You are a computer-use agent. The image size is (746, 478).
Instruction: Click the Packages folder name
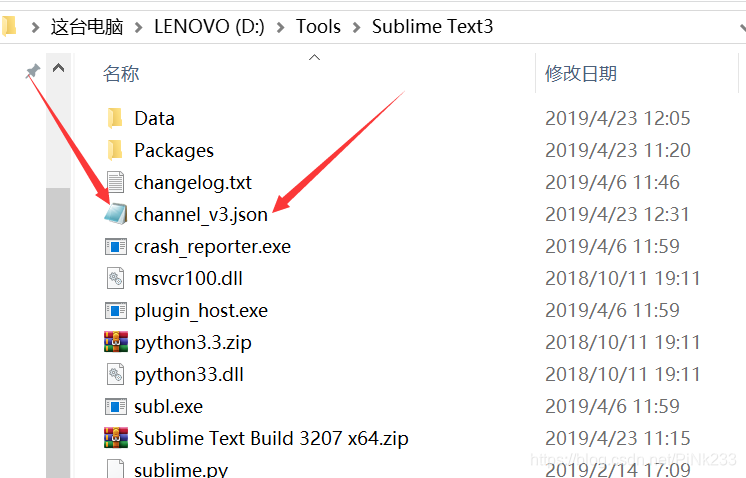[x=174, y=151]
